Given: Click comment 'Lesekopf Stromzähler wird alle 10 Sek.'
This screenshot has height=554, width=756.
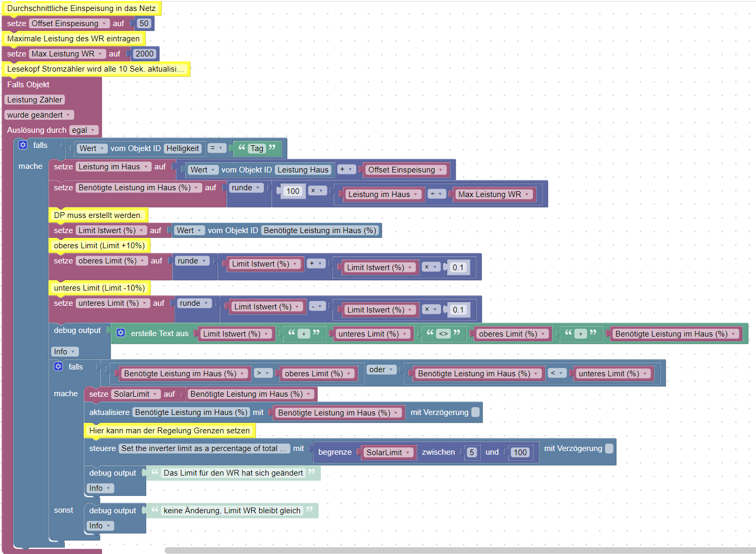Looking at the screenshot, I should pyautogui.click(x=96, y=69).
